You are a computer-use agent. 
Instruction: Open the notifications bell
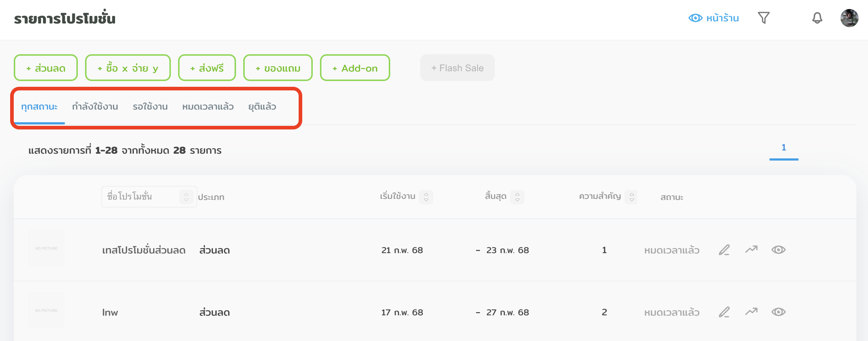coord(817,18)
